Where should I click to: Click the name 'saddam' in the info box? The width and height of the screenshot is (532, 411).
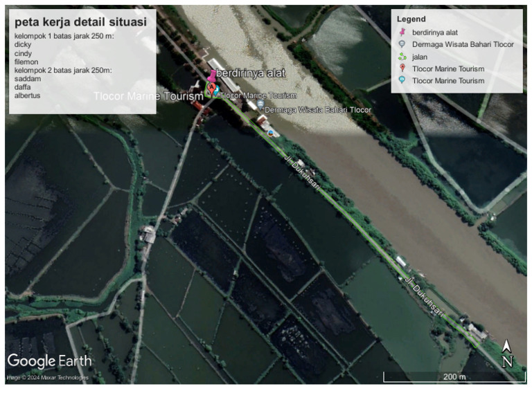click(28, 79)
